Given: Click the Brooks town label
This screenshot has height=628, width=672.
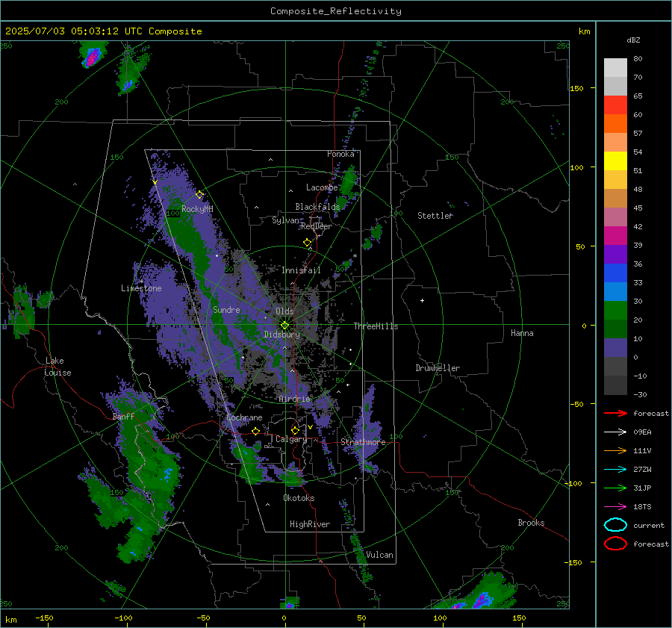Looking at the screenshot, I should tap(531, 523).
